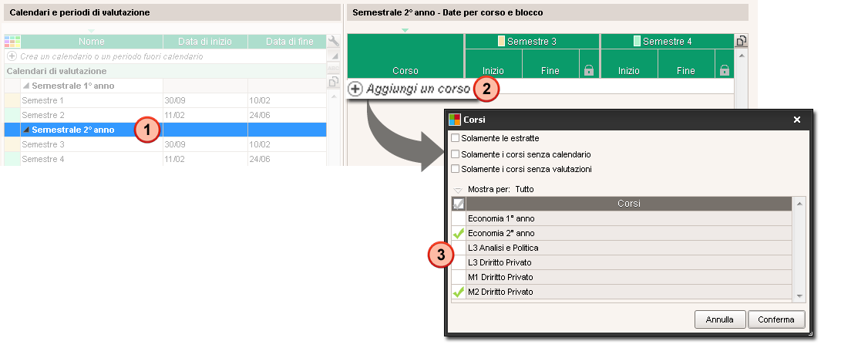
Task: Click the Corso column header
Action: click(405, 56)
